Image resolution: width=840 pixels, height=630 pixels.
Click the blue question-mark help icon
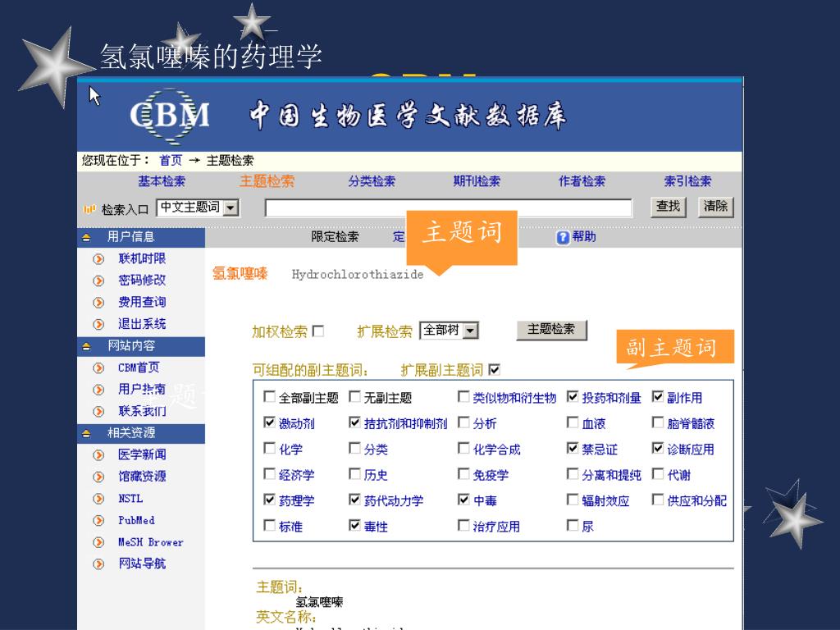point(563,237)
